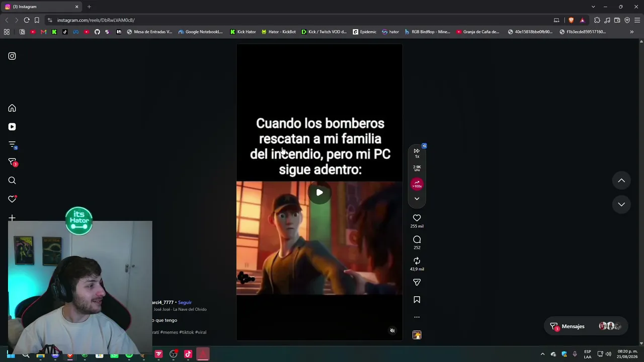Open Search in the Instagram sidebar

tap(12, 180)
